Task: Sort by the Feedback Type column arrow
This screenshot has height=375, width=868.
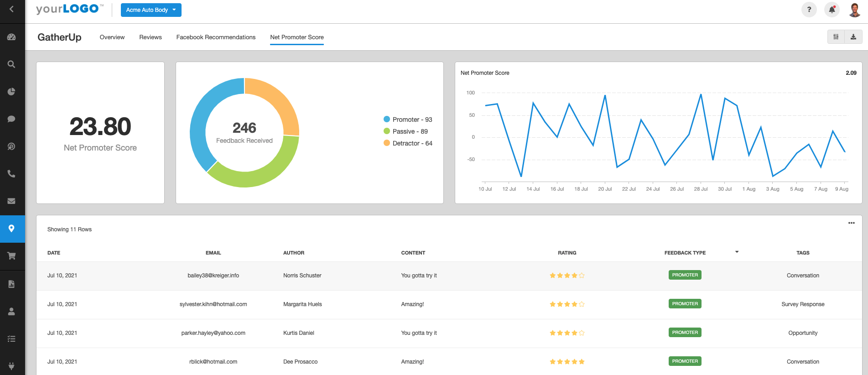Action: coord(737,252)
